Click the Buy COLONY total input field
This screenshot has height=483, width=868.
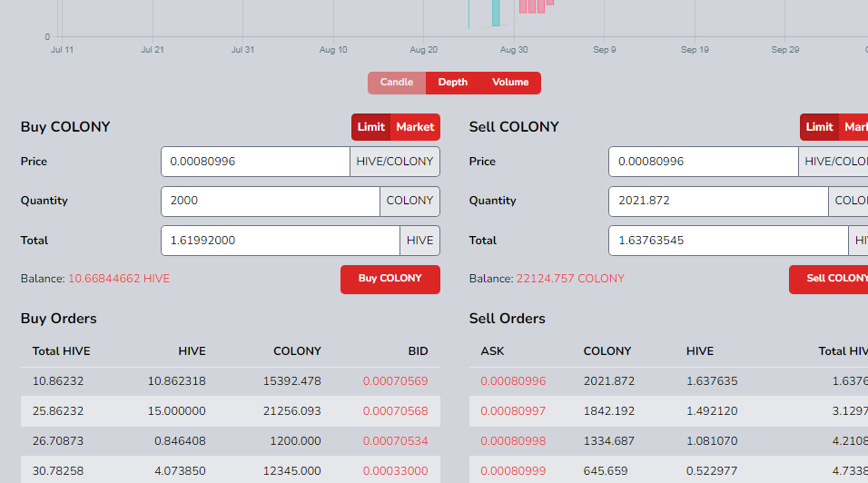[280, 241]
